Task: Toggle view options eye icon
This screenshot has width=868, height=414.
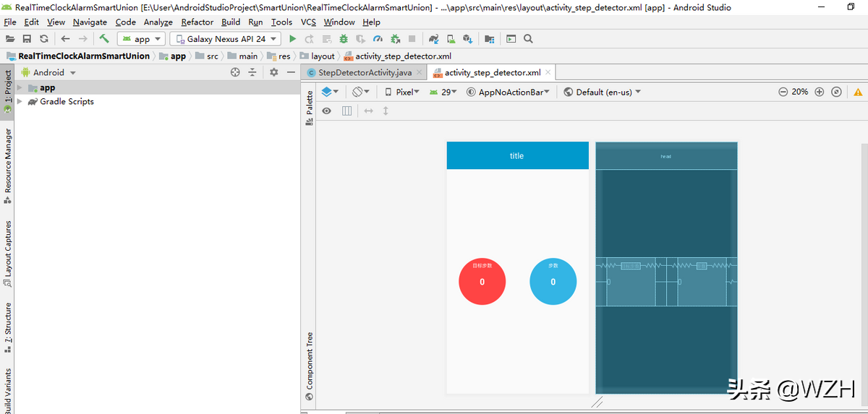Action: pos(327,111)
